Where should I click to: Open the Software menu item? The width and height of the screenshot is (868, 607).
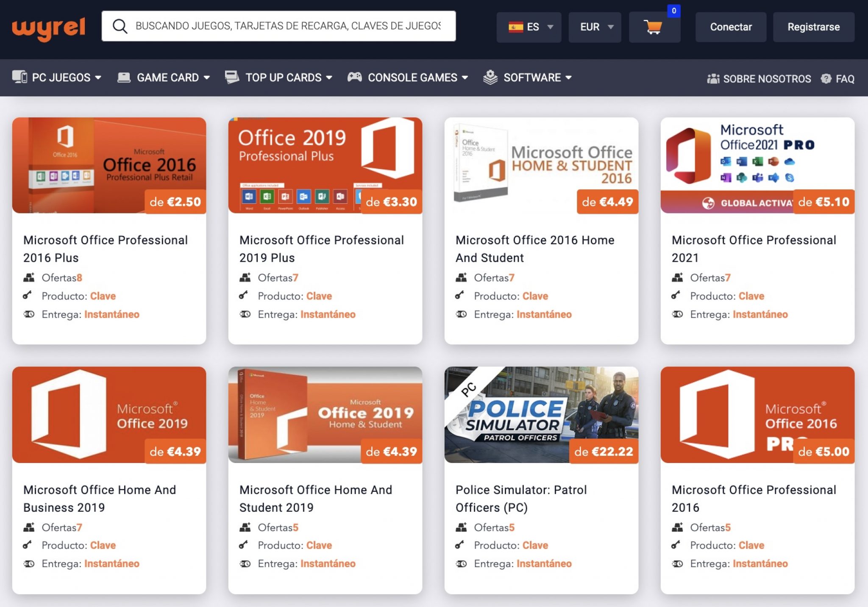click(532, 78)
